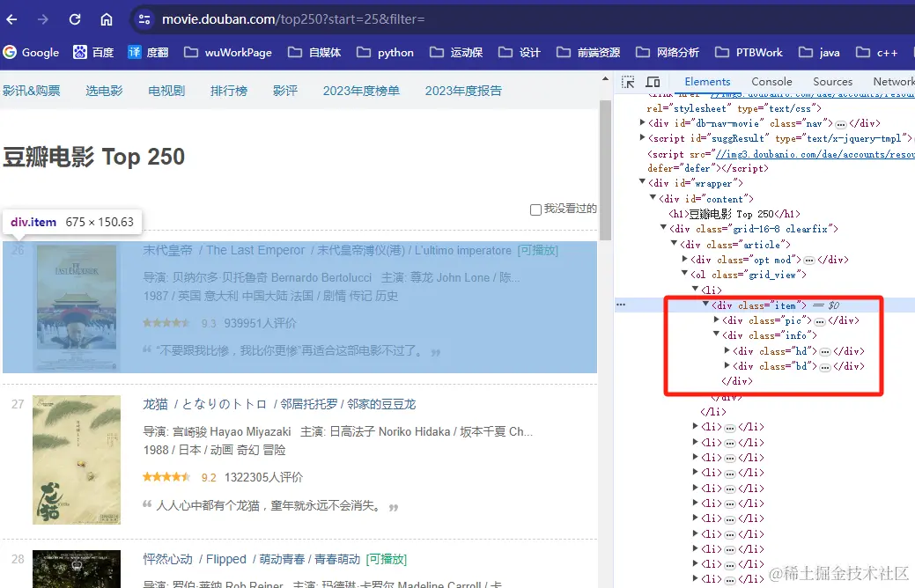The image size is (915, 588).
Task: Collapse the div id wrapper node
Action: pyautogui.click(x=642, y=183)
